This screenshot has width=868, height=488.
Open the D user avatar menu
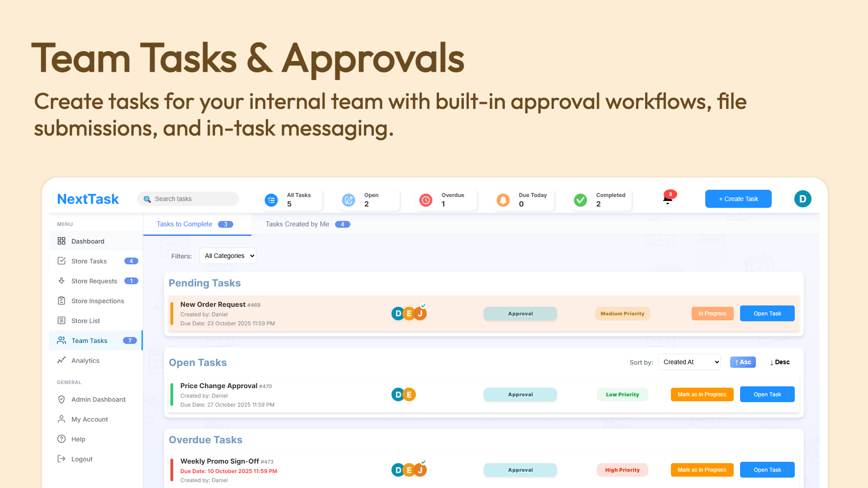point(802,199)
